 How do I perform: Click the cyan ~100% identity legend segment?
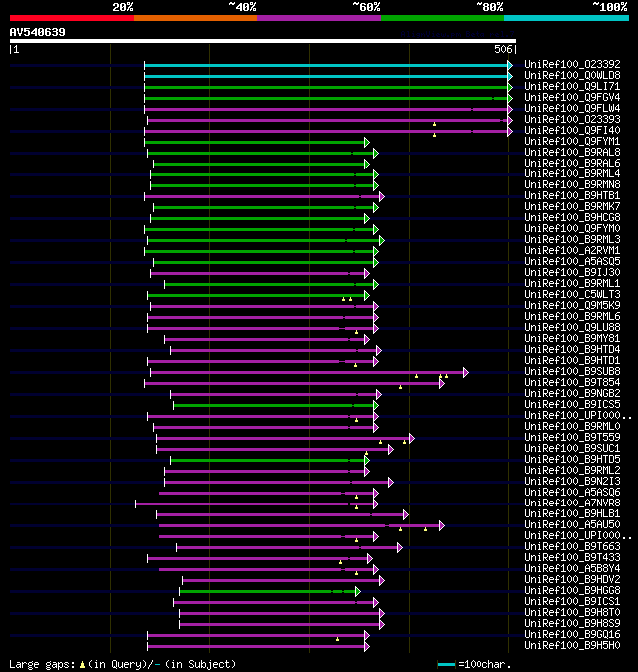(x=567, y=18)
